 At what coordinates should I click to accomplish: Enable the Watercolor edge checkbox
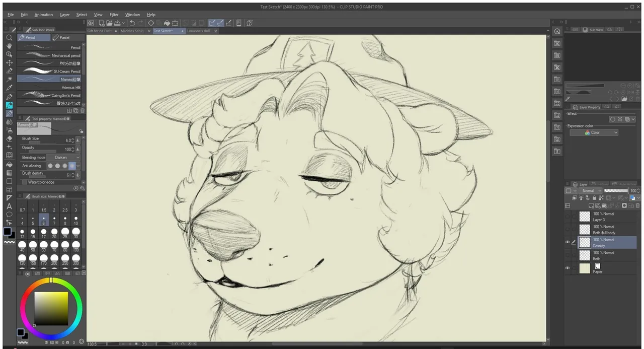(x=24, y=182)
